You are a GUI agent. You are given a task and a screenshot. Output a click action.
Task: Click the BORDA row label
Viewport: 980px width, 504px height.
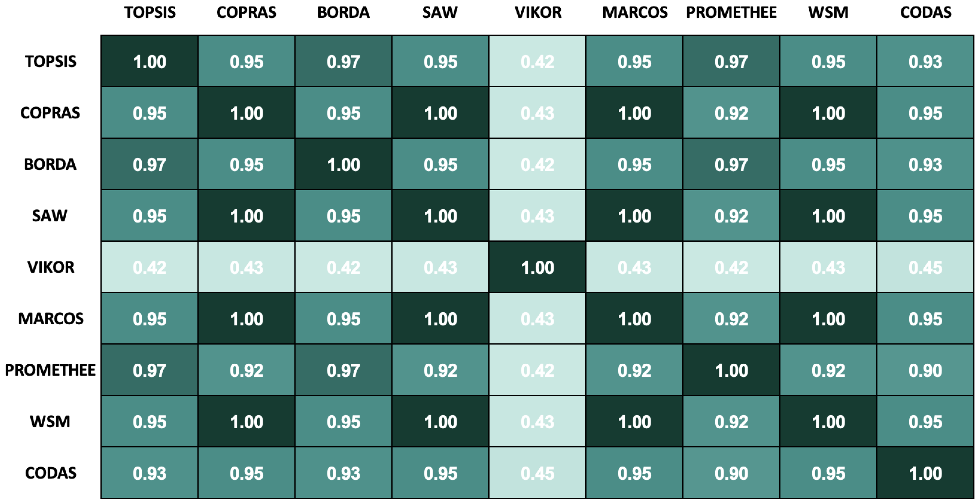51,164
